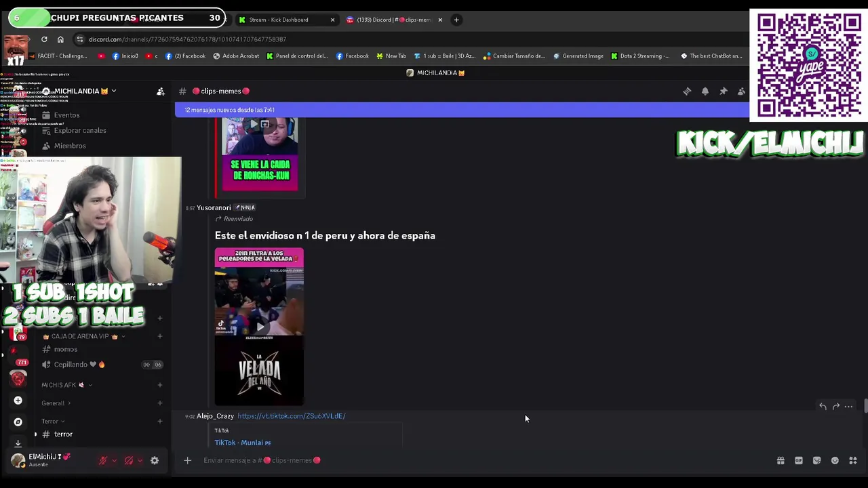Viewport: 868px width, 488px height.
Task: Open Generated Image bookmark
Action: point(578,56)
